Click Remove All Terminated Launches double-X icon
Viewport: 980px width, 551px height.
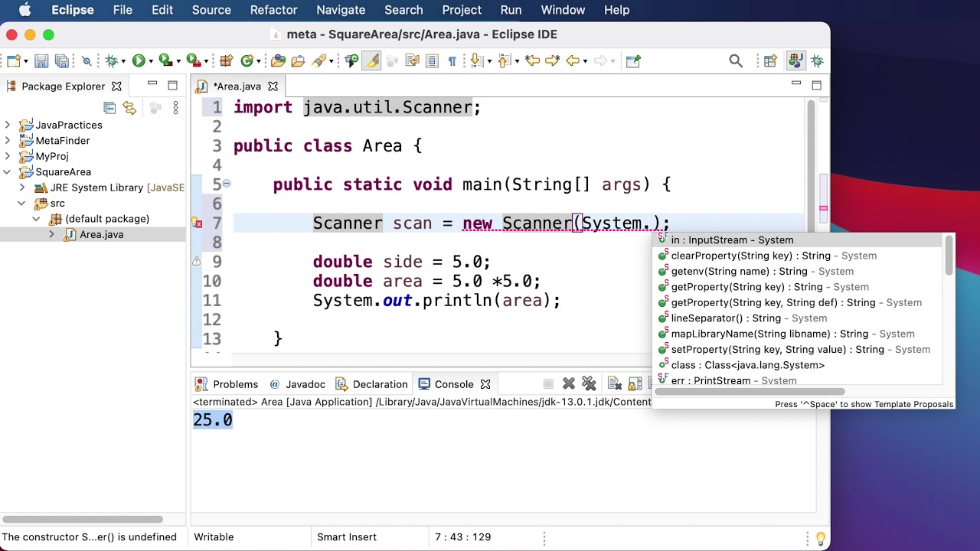[x=589, y=383]
